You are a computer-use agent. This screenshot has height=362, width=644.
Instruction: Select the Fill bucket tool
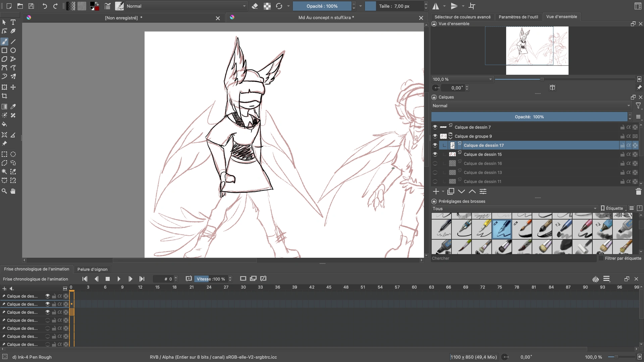(x=4, y=124)
